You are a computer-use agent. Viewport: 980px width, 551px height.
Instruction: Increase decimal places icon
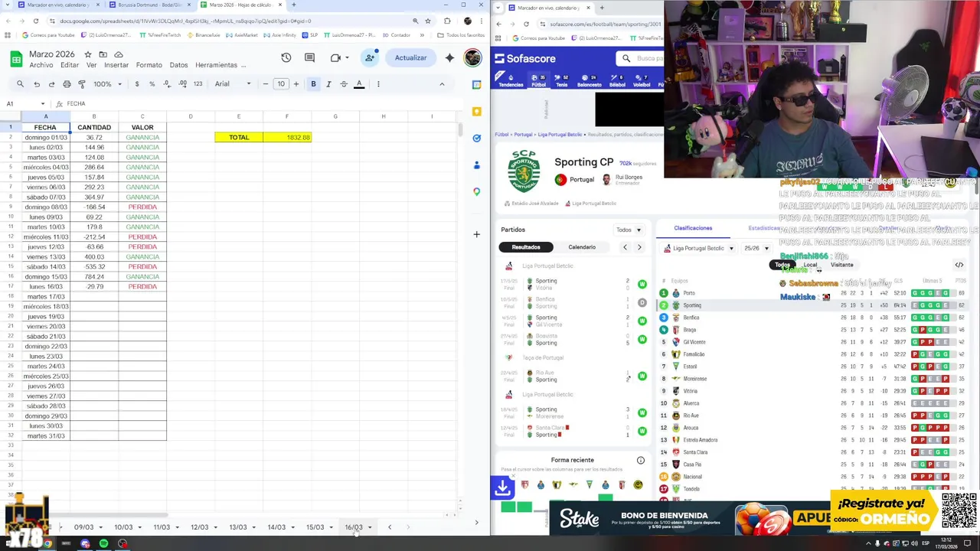tap(183, 84)
